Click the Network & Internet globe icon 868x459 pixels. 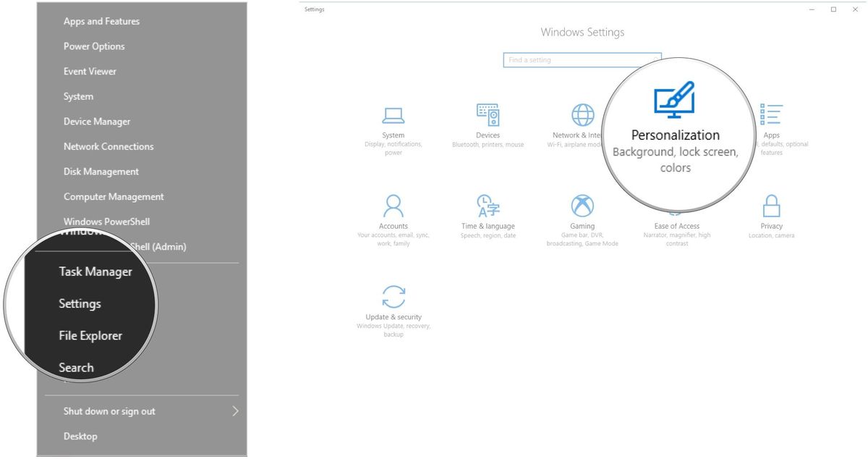pos(582,114)
